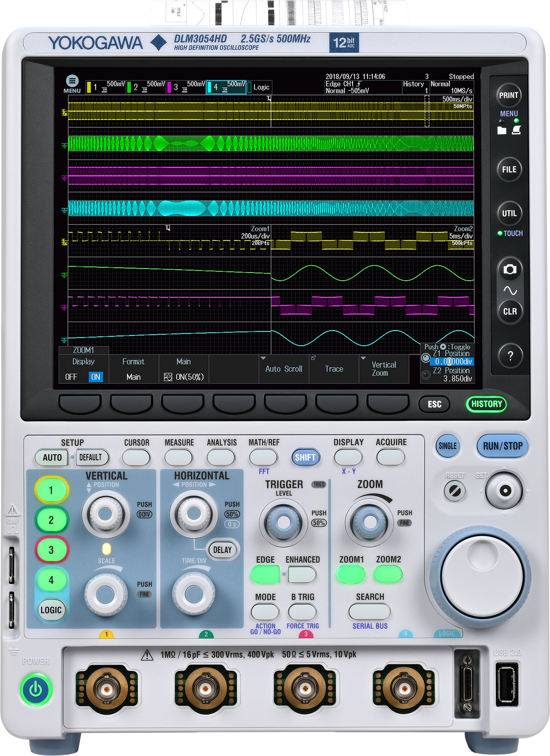Select the Z1 Position knob icon on screen
Image resolution: width=550 pixels, height=756 pixels.
tap(426, 358)
